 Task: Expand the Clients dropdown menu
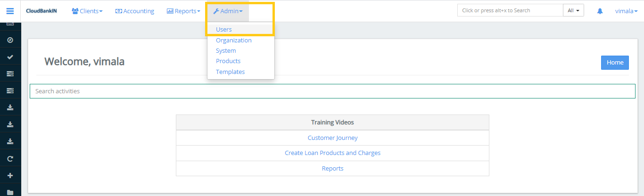click(x=87, y=11)
